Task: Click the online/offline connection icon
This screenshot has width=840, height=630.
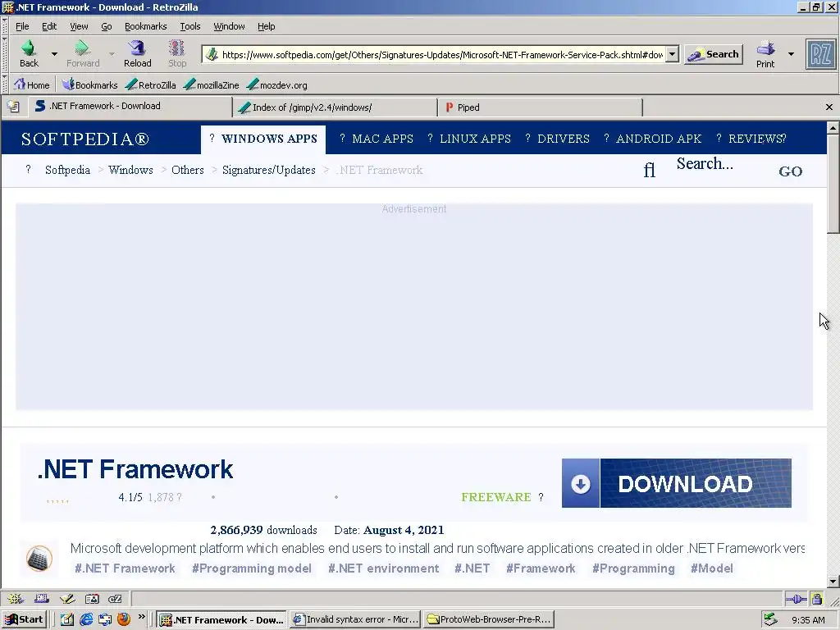Action: pyautogui.click(x=796, y=599)
